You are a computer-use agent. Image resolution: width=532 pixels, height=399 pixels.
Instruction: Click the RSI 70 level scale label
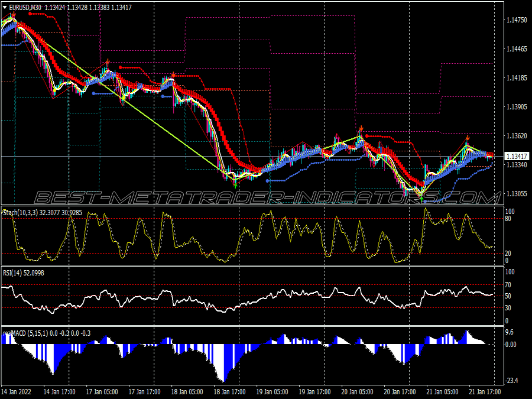point(508,285)
